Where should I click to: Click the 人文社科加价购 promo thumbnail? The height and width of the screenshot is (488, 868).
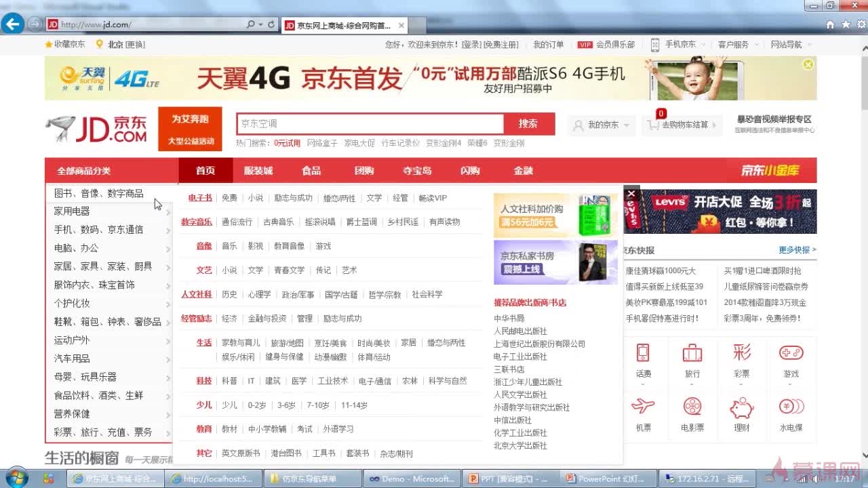click(x=555, y=215)
